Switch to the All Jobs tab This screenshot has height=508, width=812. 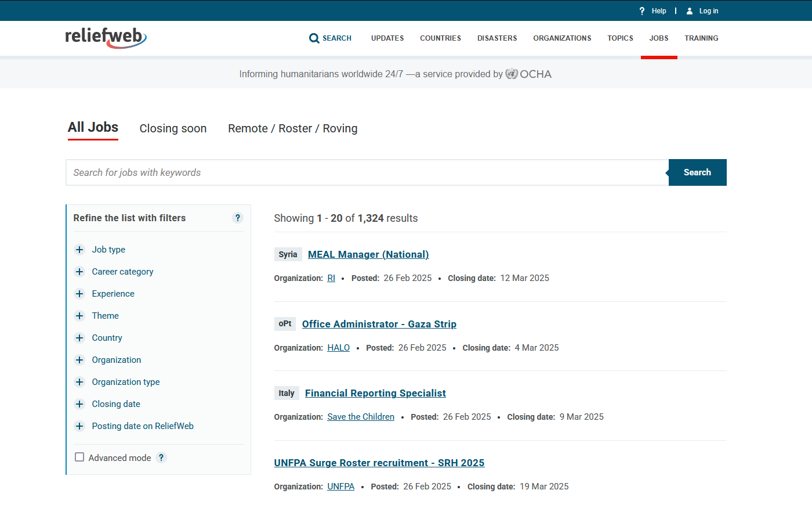[93, 127]
